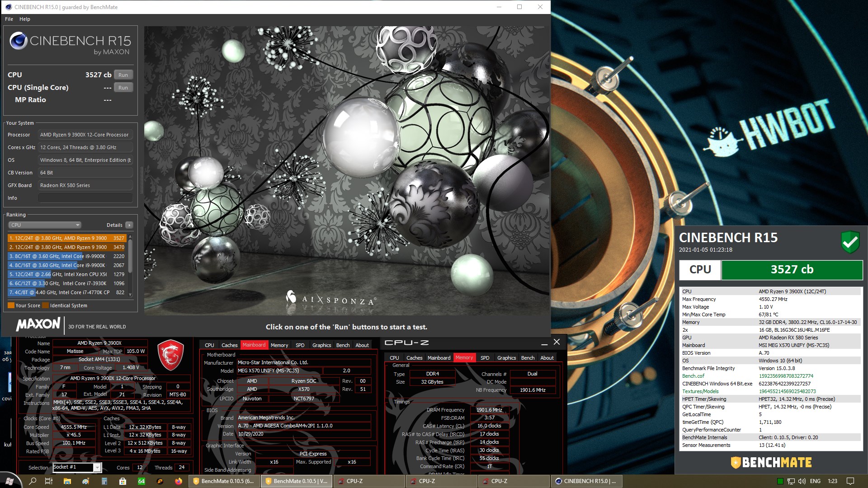Click the Cinebench R15 logo sphere
The image size is (868, 488).
pos(19,41)
